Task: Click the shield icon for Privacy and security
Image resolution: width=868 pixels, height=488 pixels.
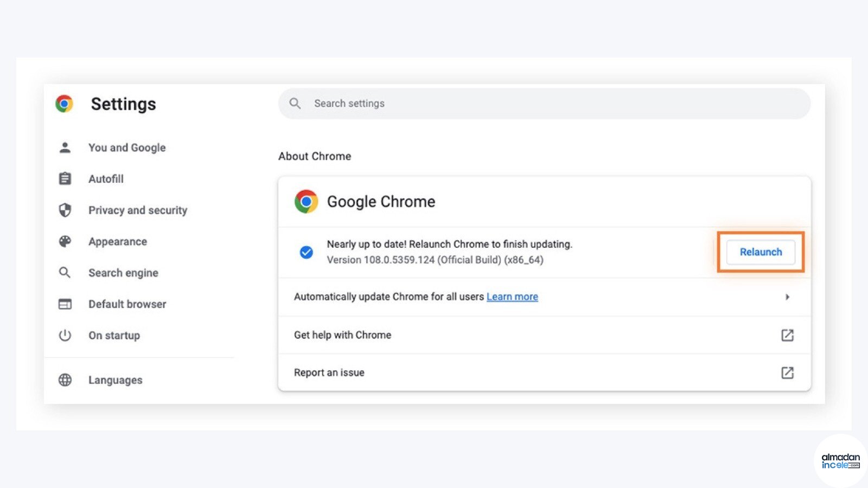Action: [65, 210]
